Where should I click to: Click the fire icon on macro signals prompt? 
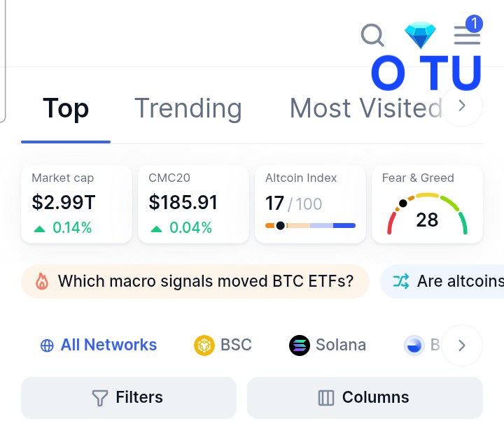pyautogui.click(x=42, y=282)
